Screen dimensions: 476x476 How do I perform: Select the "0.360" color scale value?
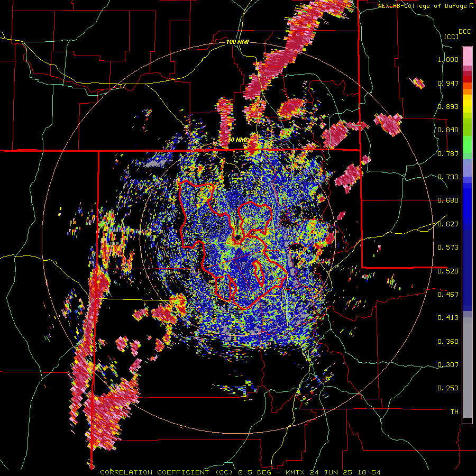click(448, 342)
